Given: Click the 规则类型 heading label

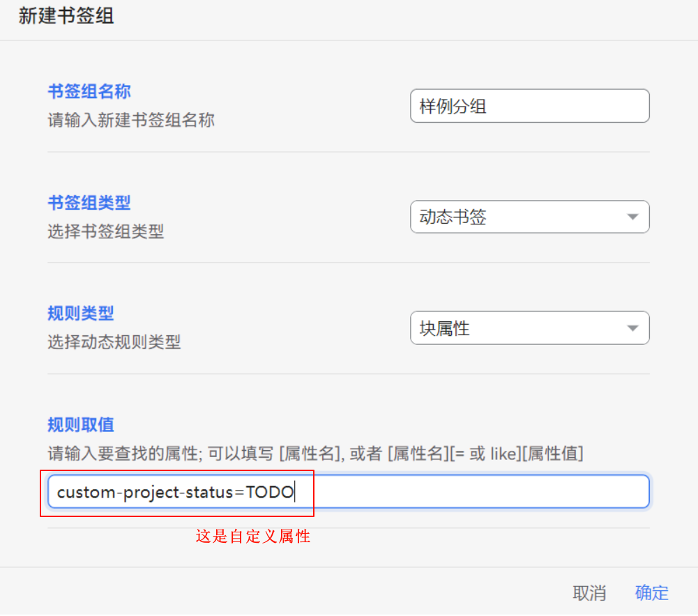Looking at the screenshot, I should tap(81, 314).
